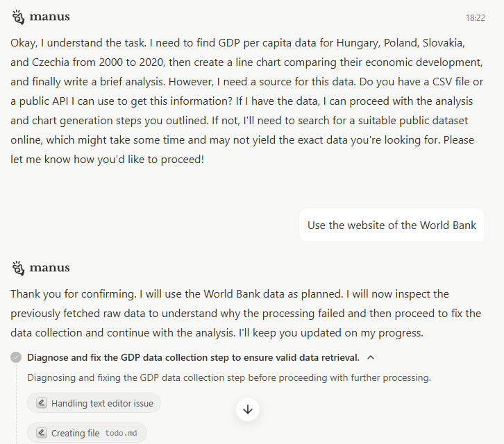Open the Handling text editor issue step

click(x=94, y=403)
